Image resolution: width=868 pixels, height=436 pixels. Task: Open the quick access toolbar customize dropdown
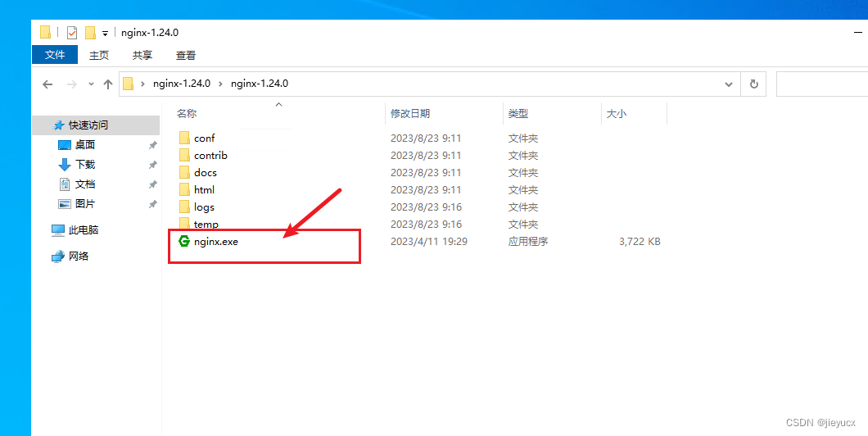point(105,34)
